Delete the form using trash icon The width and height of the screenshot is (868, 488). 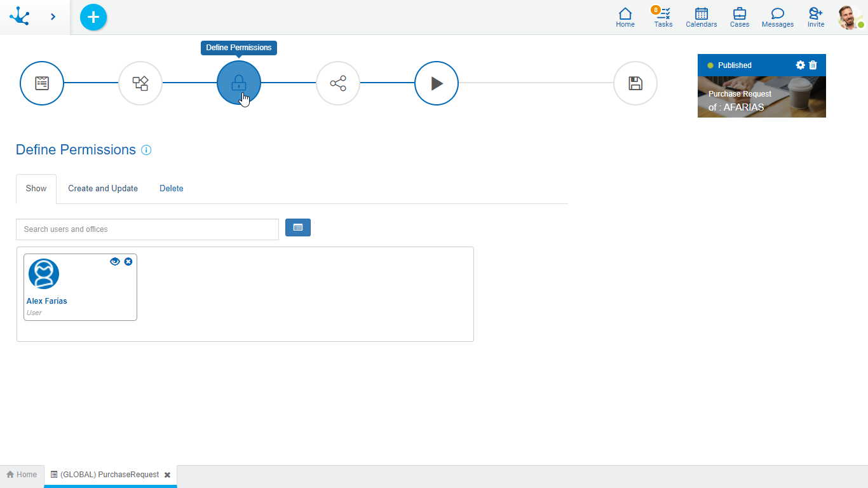coord(813,65)
